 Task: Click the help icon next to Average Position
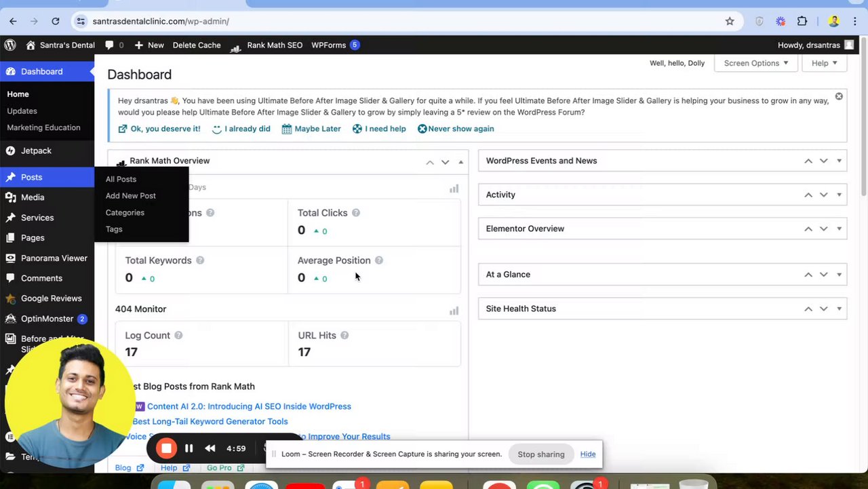coord(379,260)
